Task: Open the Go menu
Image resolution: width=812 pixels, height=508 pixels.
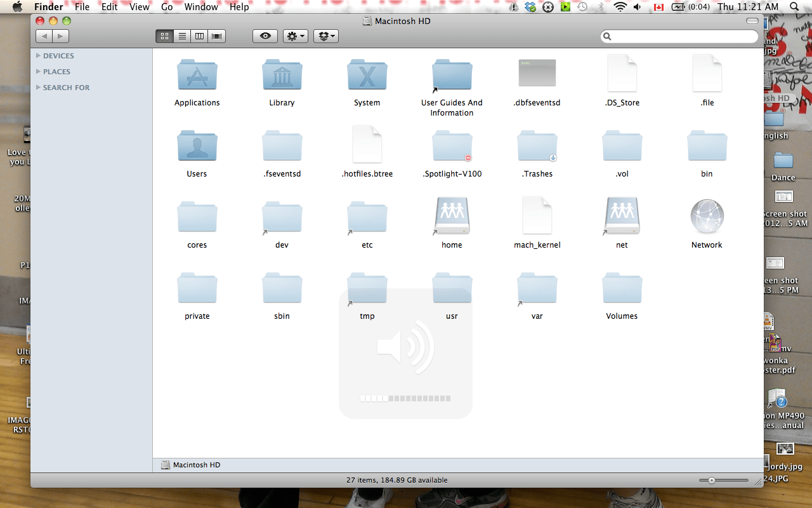Action: 167,7
